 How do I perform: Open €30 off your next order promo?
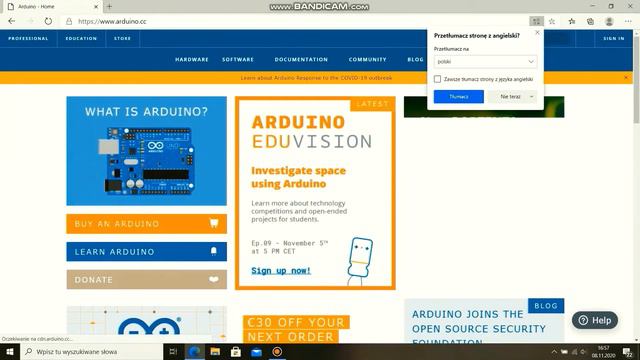click(296, 329)
